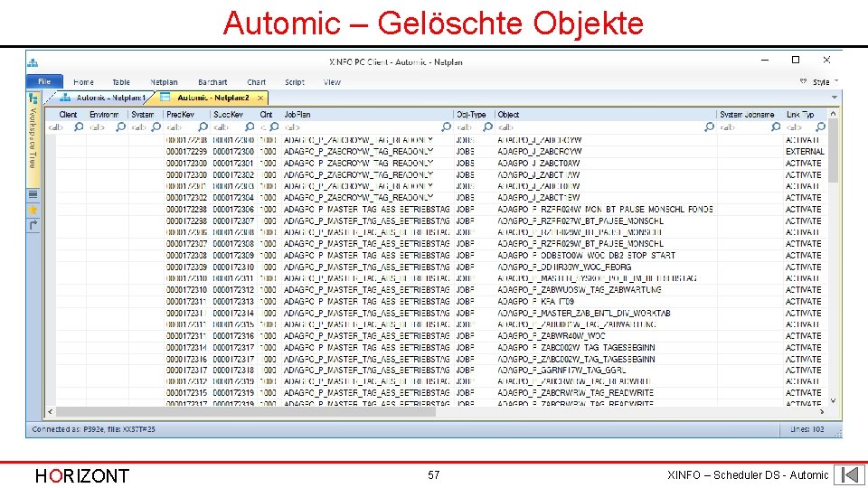Click search magnifier in Obj-Type filter

tap(487, 127)
